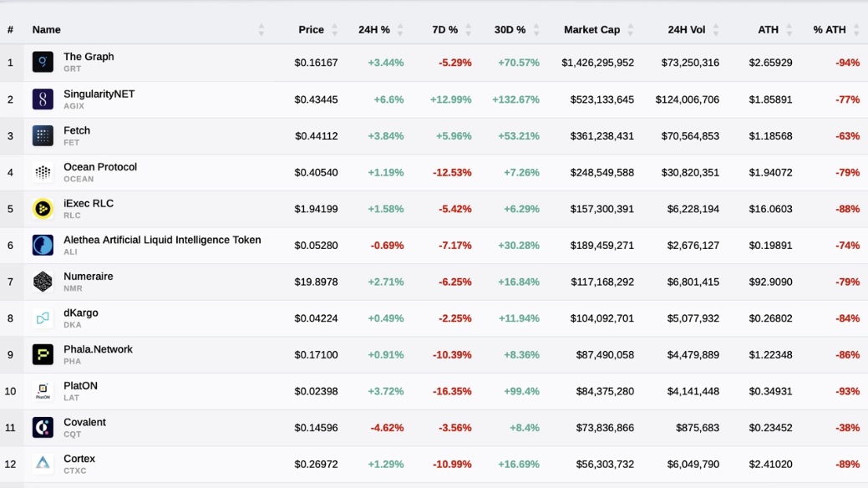Viewport: 868px width, 488px height.
Task: Open the PlatON coin page
Action: tap(80, 385)
